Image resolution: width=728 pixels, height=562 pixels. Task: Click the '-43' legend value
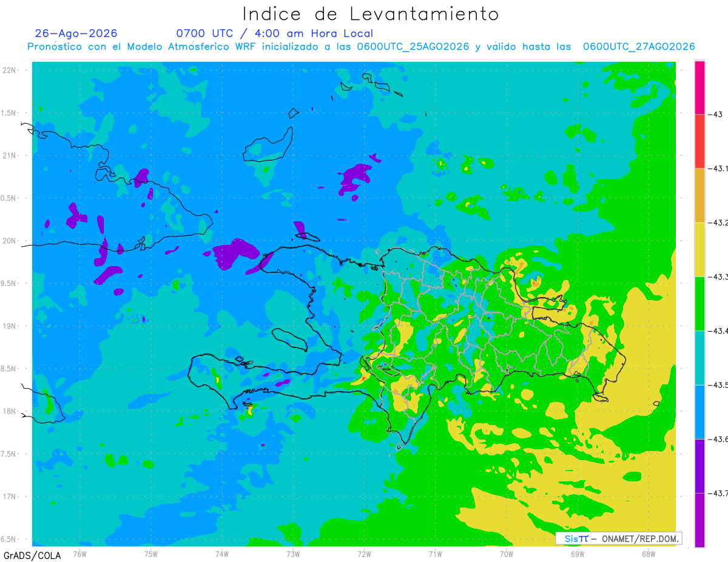(x=715, y=115)
